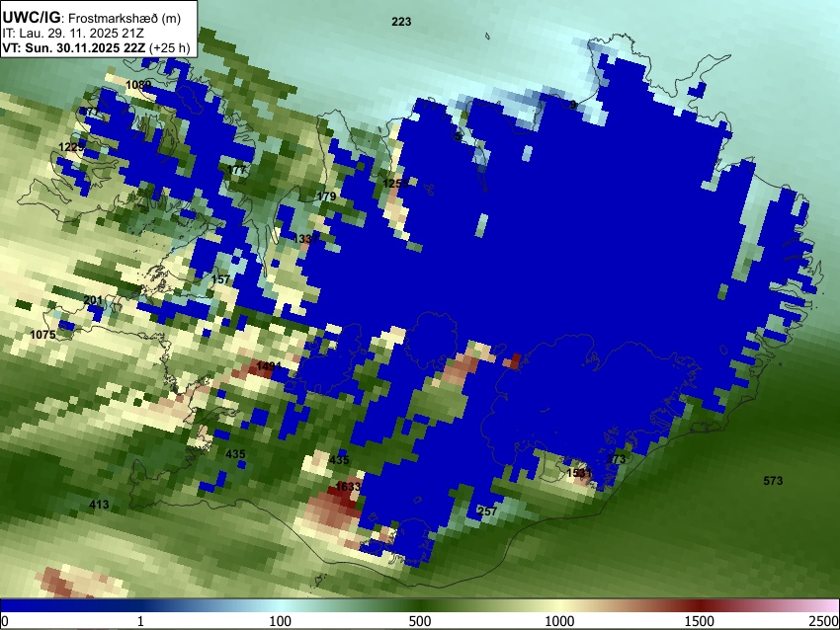
Task: Click the '500' legend scale label
Action: tap(419, 621)
